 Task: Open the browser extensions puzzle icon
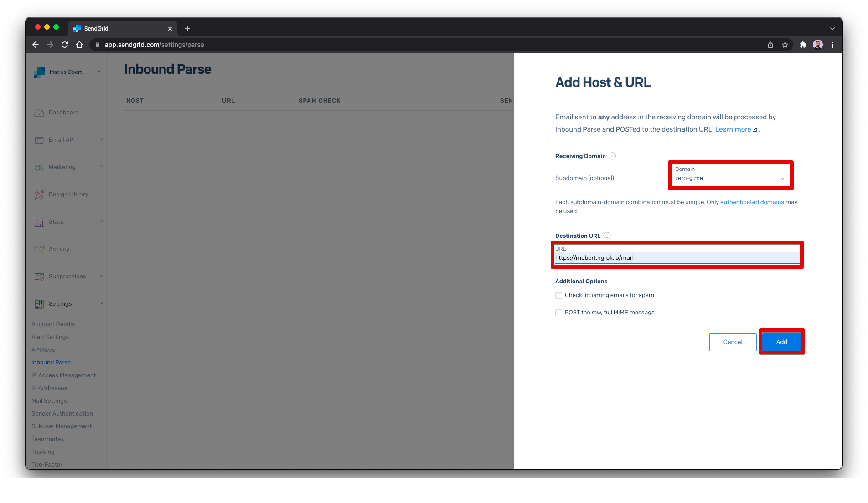tap(803, 45)
